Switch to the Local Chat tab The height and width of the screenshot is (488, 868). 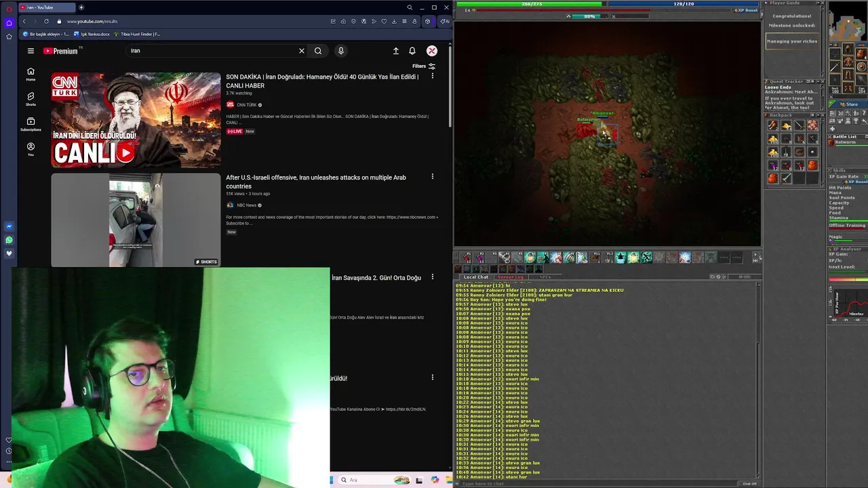(476, 277)
